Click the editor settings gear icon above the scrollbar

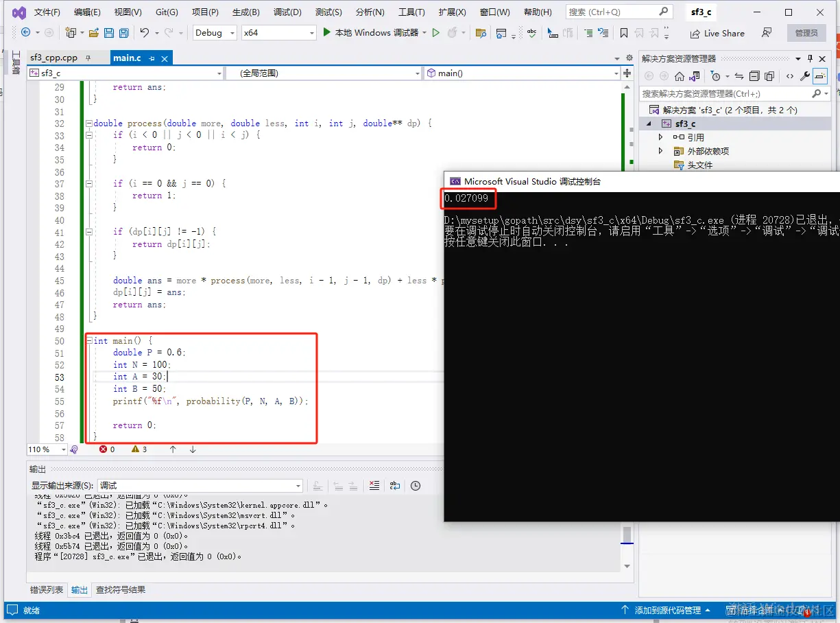tap(629, 58)
